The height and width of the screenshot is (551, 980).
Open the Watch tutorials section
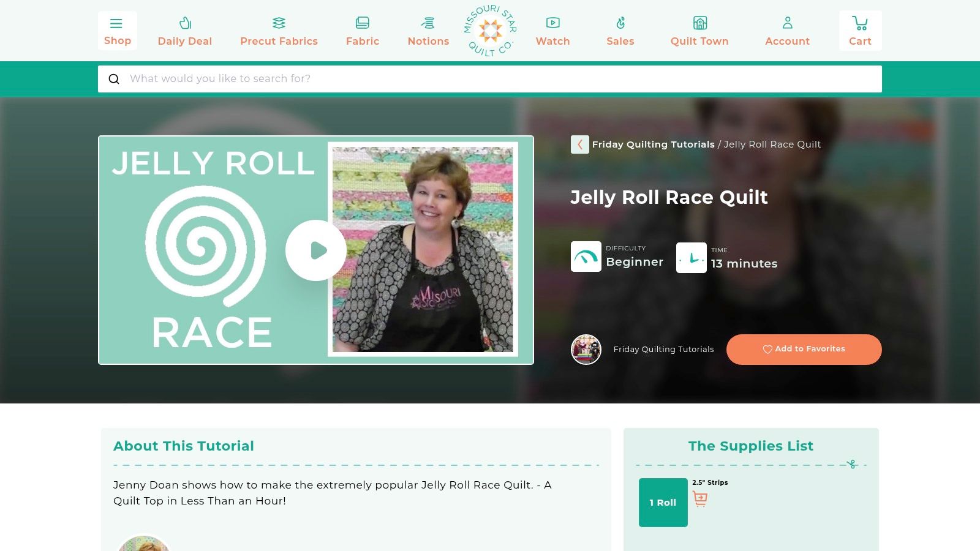click(552, 31)
